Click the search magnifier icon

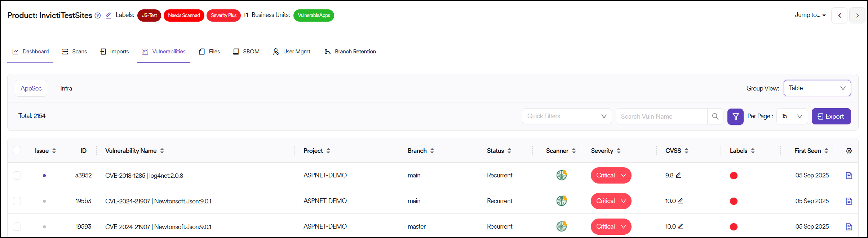point(715,116)
